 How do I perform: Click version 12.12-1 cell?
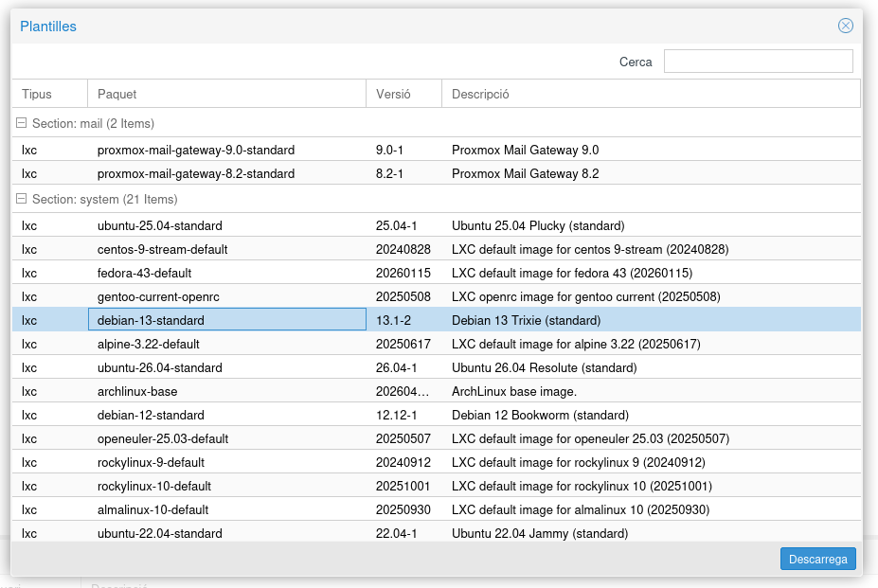click(397, 415)
